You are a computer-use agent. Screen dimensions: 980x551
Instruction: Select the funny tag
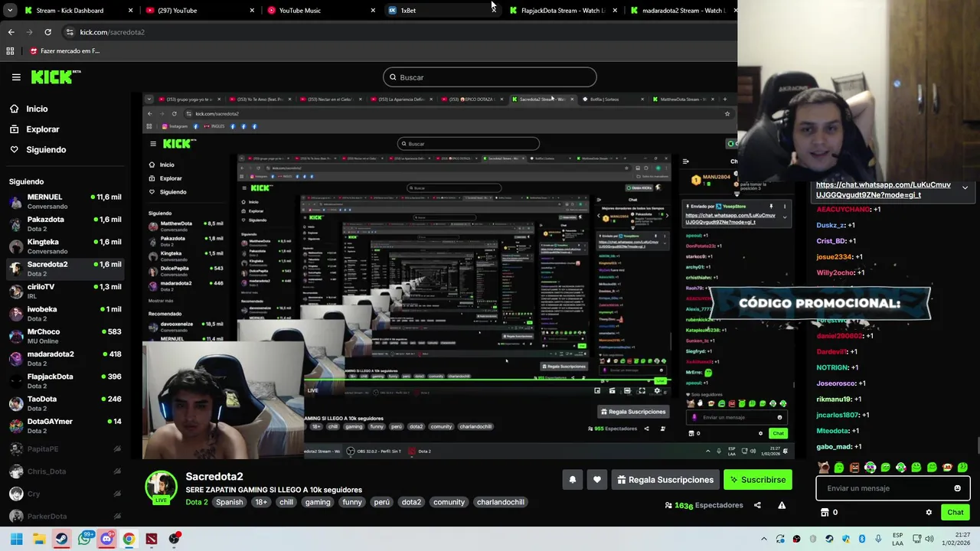[352, 502]
